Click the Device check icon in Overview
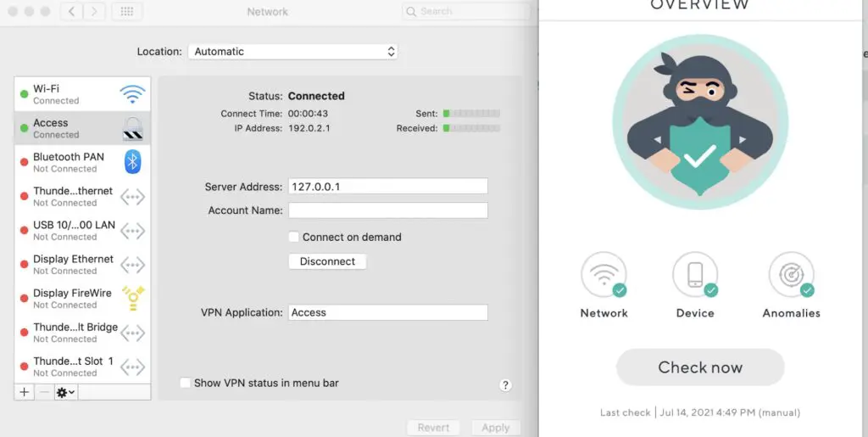The height and width of the screenshot is (437, 868). click(695, 275)
